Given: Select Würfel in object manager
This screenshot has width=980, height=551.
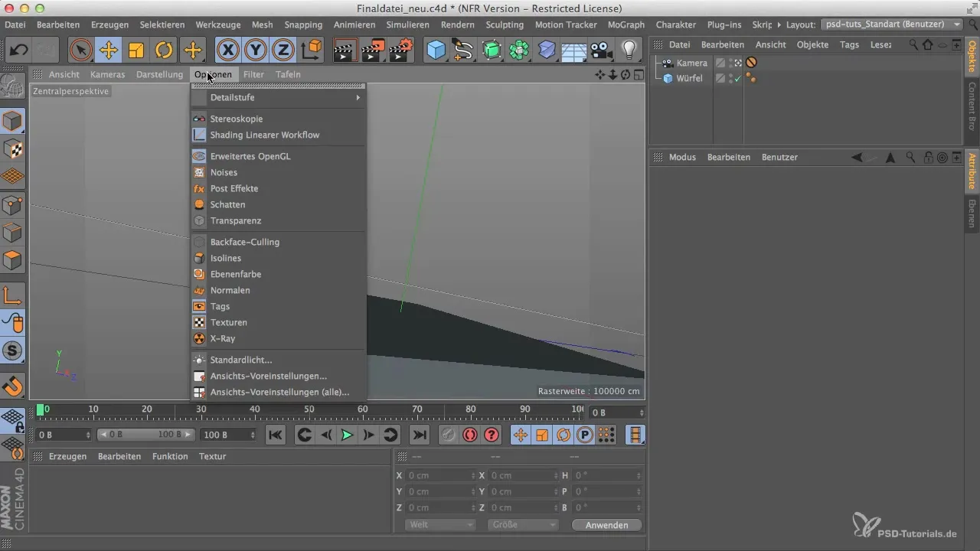Looking at the screenshot, I should click(x=690, y=78).
